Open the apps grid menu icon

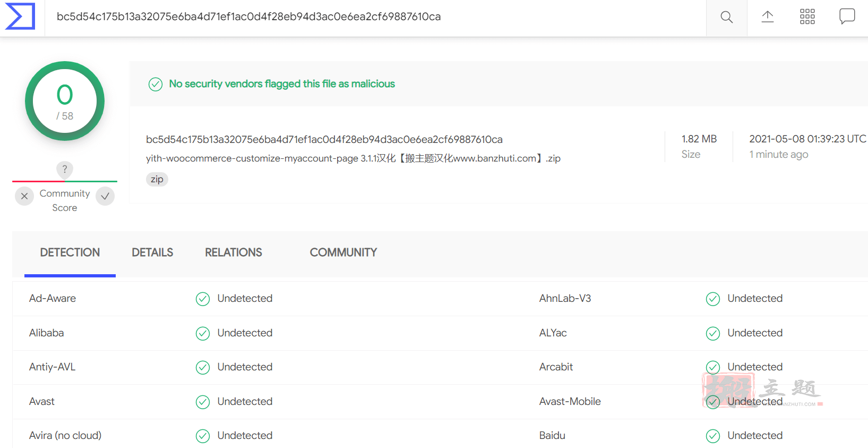807,16
